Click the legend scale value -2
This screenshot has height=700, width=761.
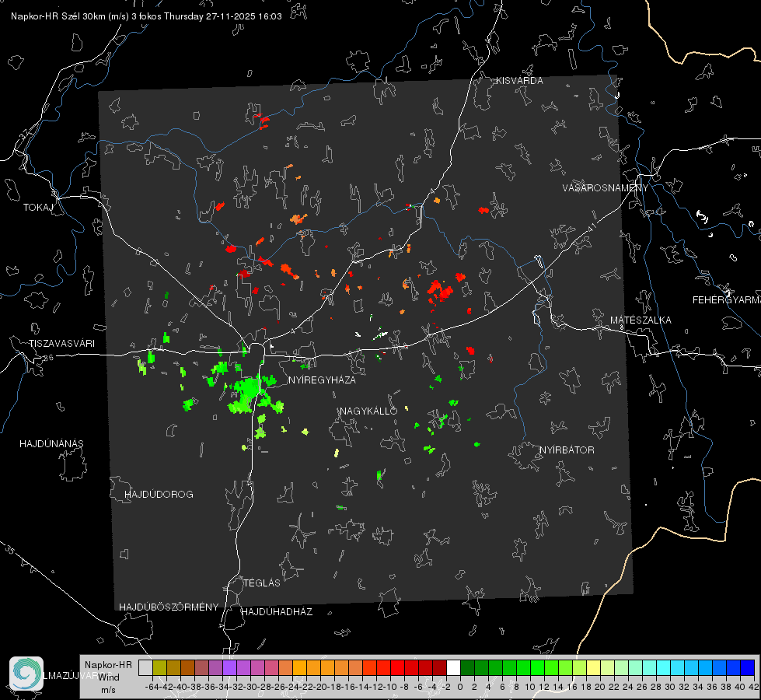(x=446, y=687)
